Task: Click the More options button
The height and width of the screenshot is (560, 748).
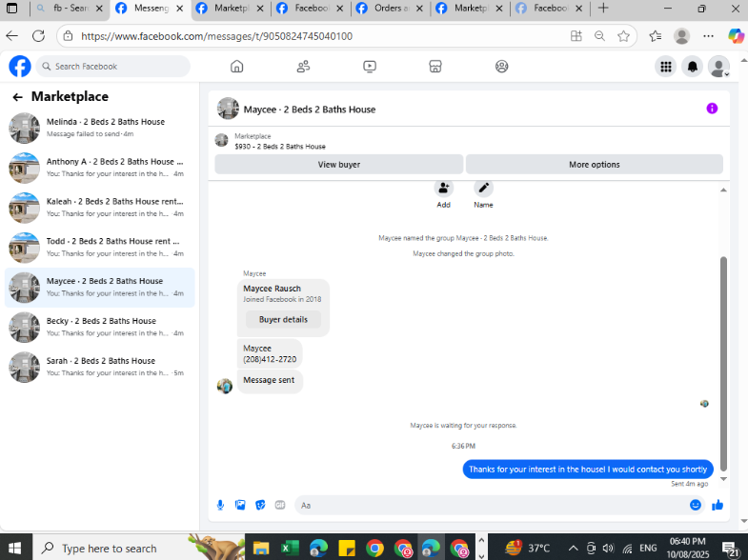Action: [x=594, y=165]
